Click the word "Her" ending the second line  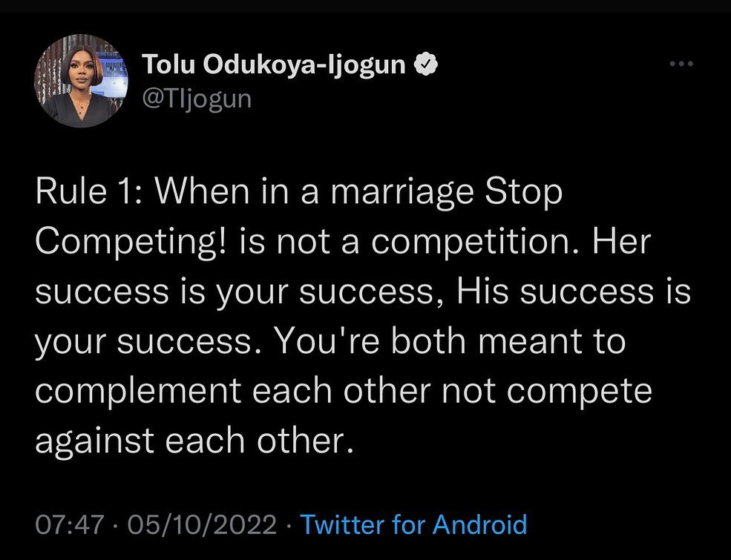pyautogui.click(x=627, y=244)
